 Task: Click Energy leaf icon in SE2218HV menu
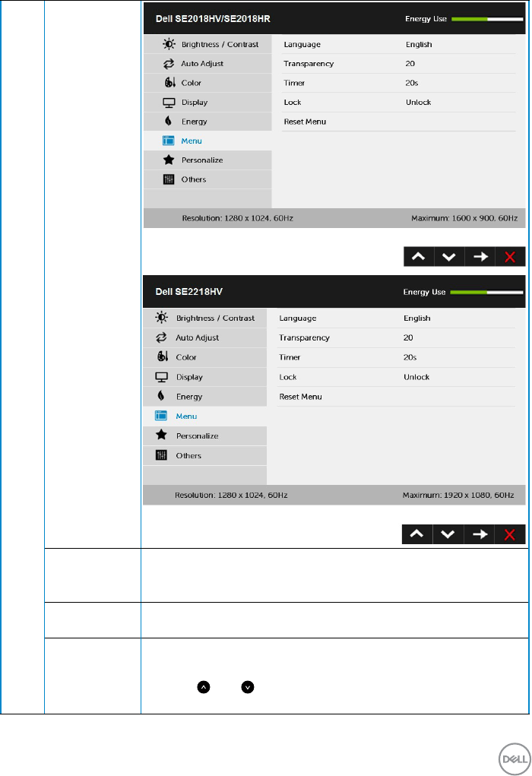click(161, 395)
